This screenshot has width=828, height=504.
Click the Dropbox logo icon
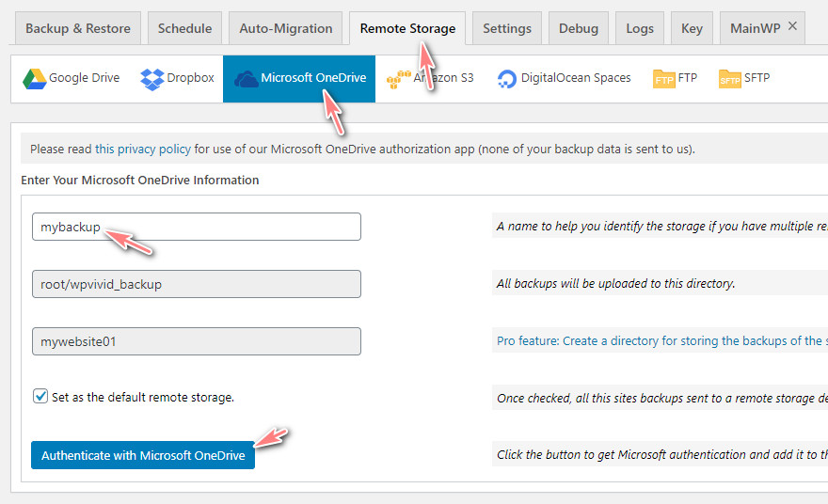pos(152,79)
